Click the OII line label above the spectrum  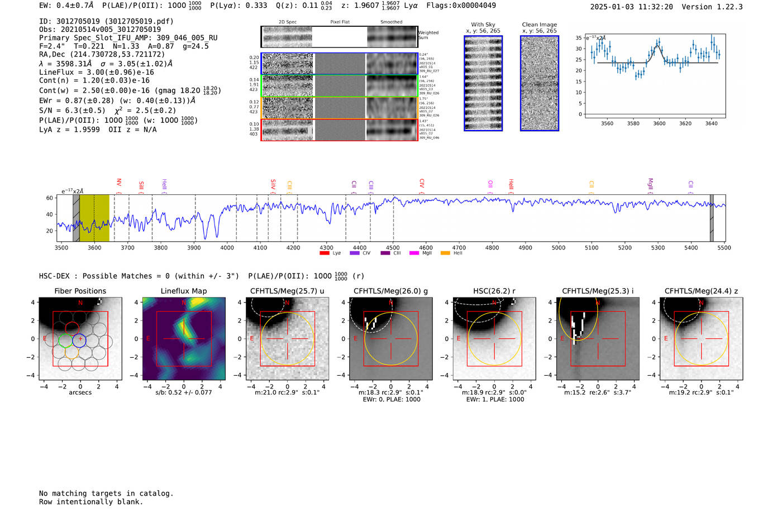[490, 184]
